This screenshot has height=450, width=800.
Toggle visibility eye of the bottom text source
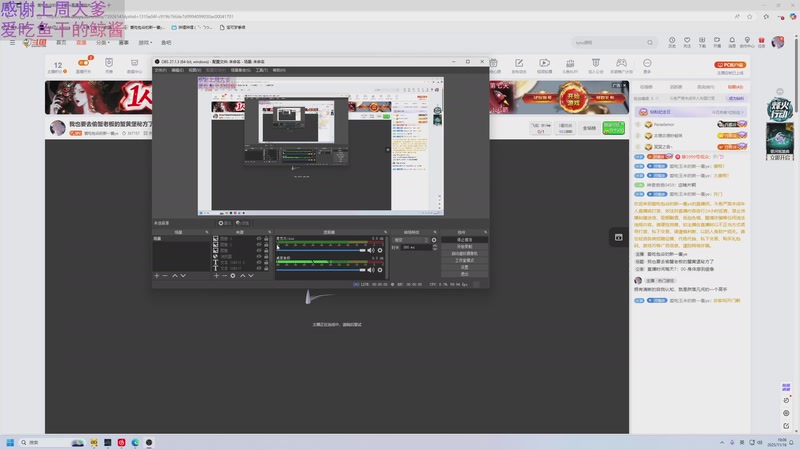tap(259, 268)
